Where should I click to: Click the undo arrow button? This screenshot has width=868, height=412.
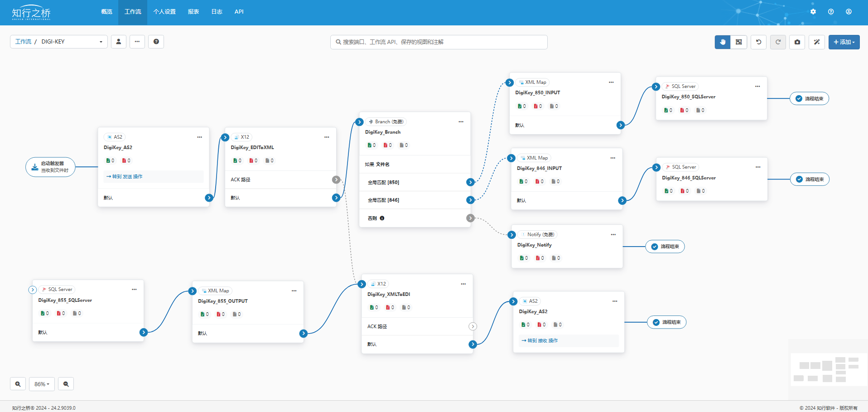coord(759,42)
